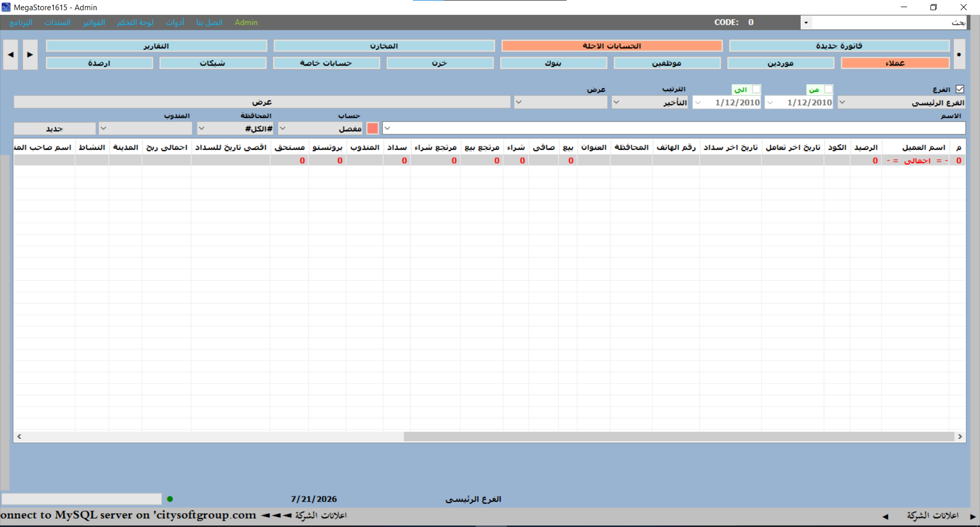980x527 pixels.
Task: Toggle the الفرع checkbox
Action: (x=960, y=89)
